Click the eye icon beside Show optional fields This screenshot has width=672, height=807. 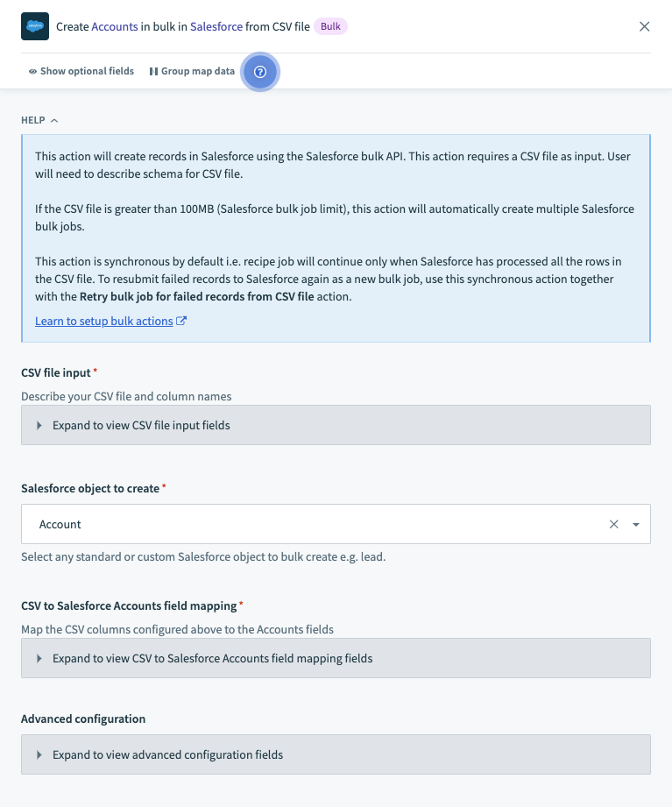click(x=32, y=71)
